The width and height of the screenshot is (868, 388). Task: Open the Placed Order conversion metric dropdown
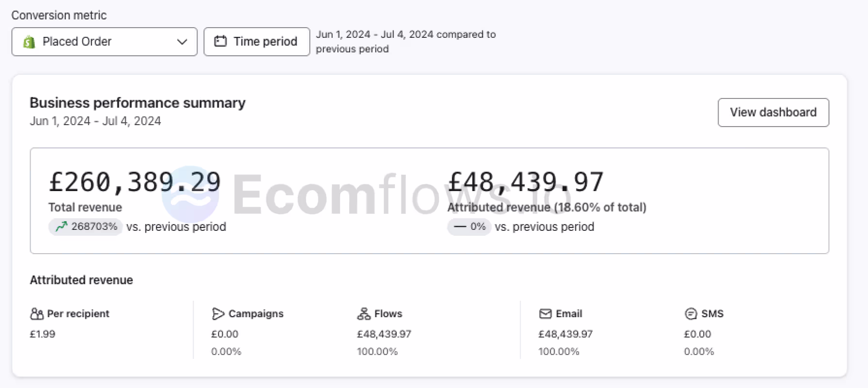104,42
